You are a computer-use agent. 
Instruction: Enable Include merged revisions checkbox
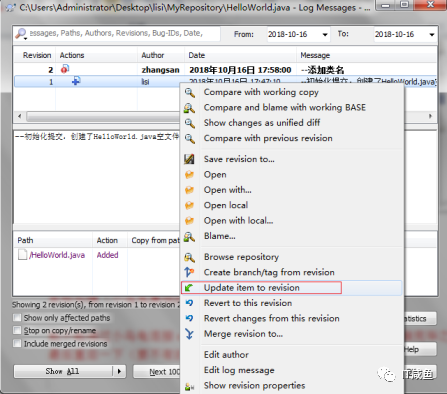[17, 343]
